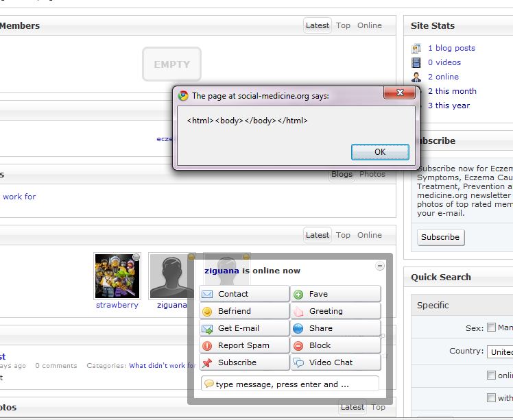Open the Country dropdown

point(500,351)
